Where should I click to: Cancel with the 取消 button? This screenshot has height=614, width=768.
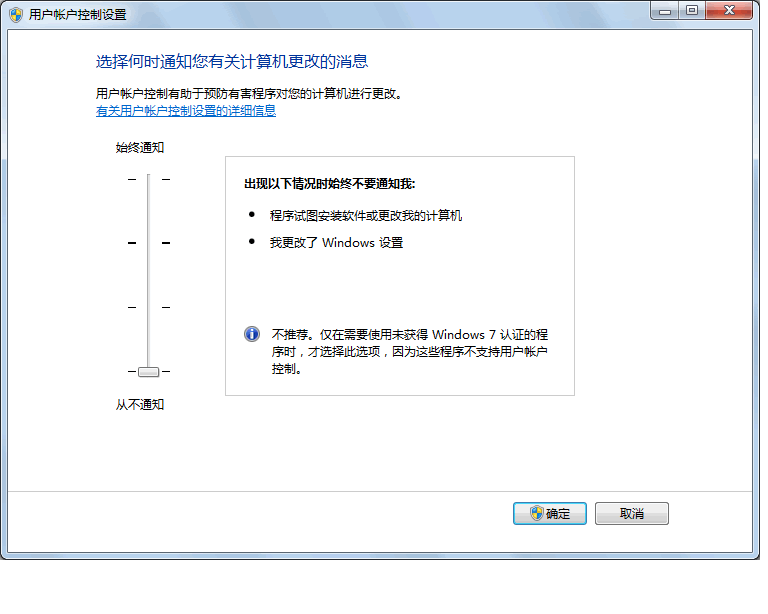coord(631,513)
